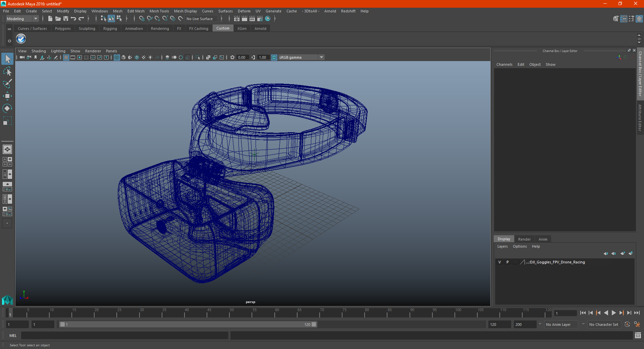Activate the Move tool

coord(7,96)
